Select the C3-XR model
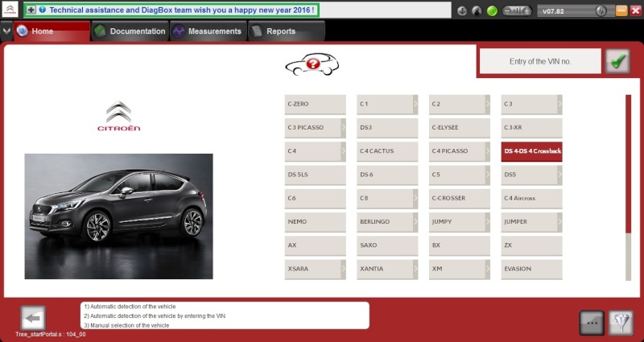644x342 pixels. point(531,128)
